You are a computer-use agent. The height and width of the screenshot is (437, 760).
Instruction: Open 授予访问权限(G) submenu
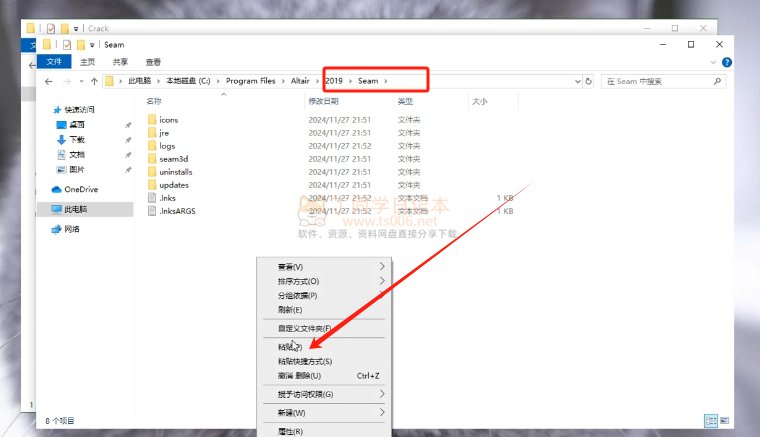coord(324,394)
